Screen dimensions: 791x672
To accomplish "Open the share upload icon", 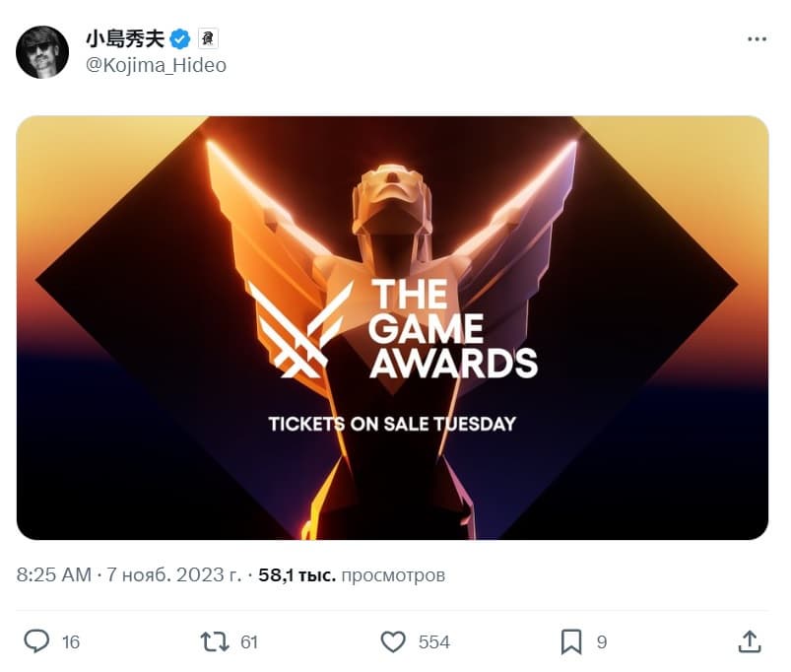I will click(x=750, y=641).
